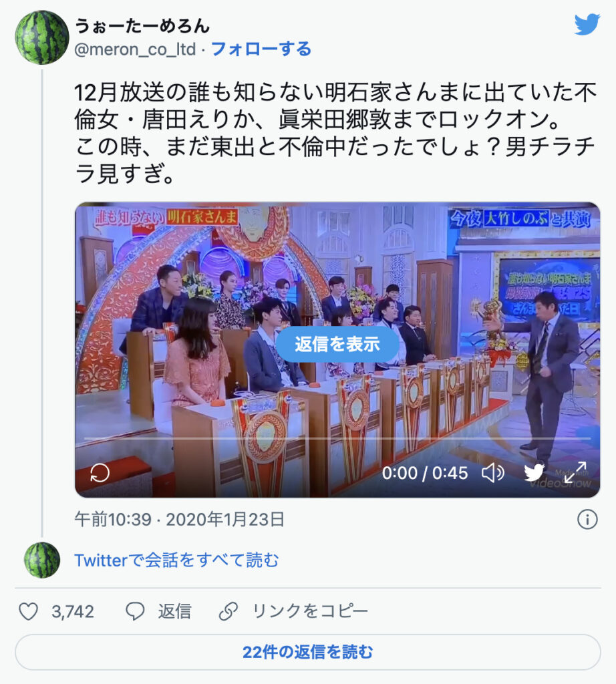The height and width of the screenshot is (684, 616).
Task: Click the うぉーたーめろん display name
Action: click(142, 26)
